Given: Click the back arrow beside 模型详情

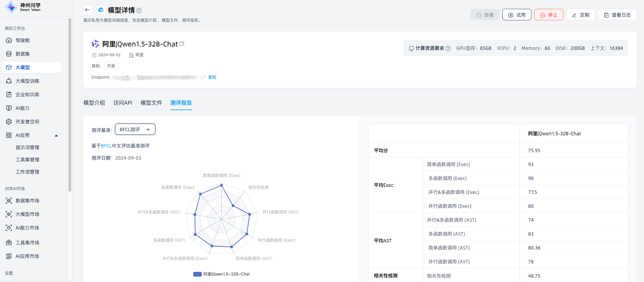Looking at the screenshot, I should [x=87, y=10].
